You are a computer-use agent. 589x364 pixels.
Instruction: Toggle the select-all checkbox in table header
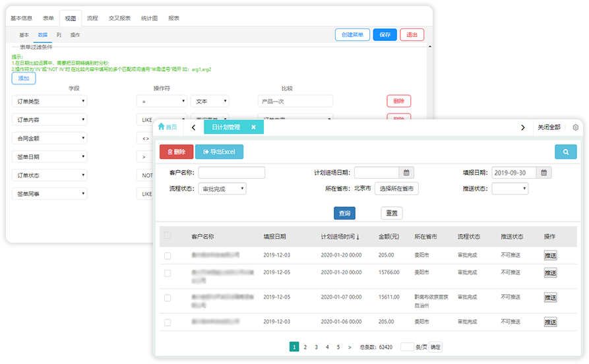tap(168, 235)
